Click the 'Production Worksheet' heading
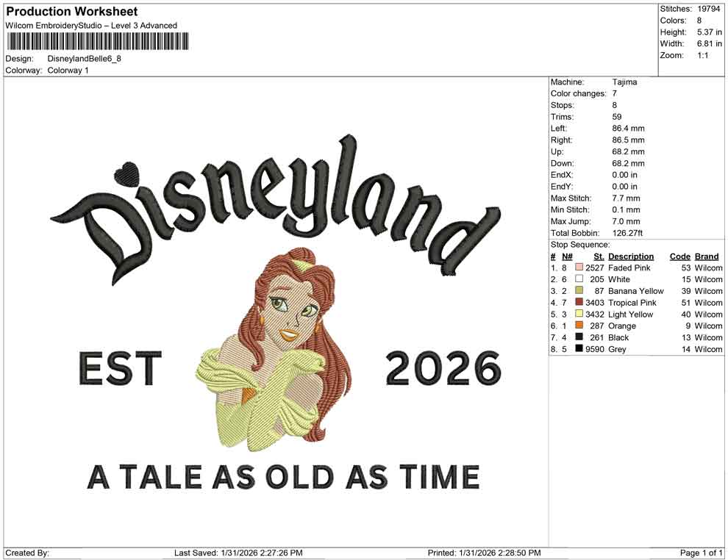728x560 pixels. [72, 12]
